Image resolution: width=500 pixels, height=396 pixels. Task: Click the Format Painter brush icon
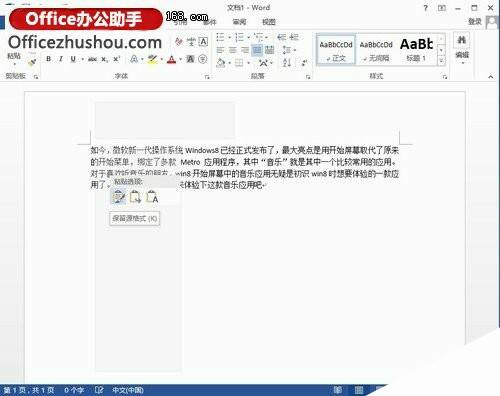[32, 62]
